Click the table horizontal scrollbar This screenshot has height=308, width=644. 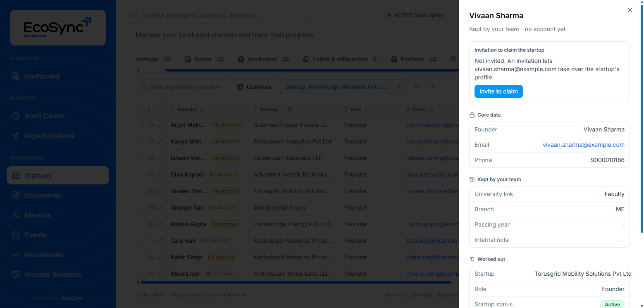[x=296, y=282]
